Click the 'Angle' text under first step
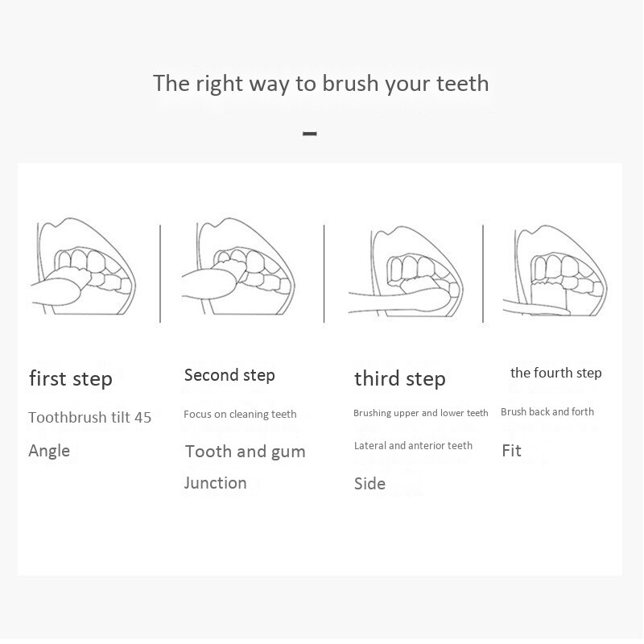The image size is (644, 644). (49, 452)
